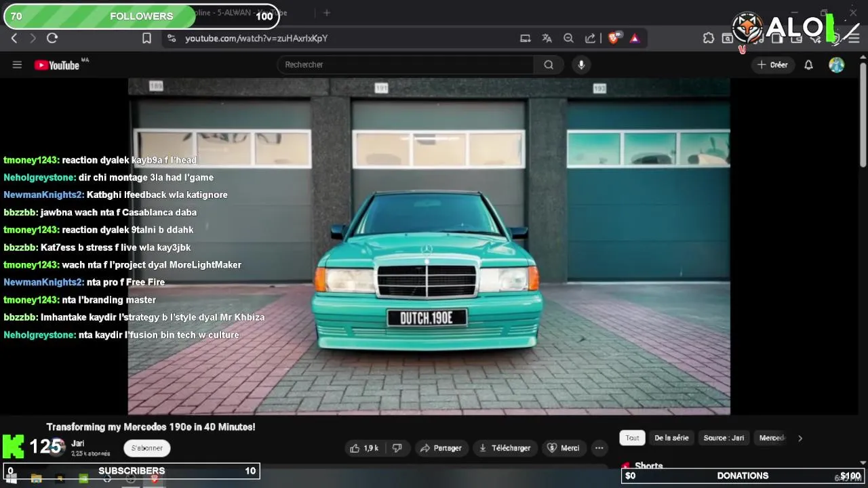Click the S'abonner subscribe button
This screenshot has width=868, height=488.
146,448
